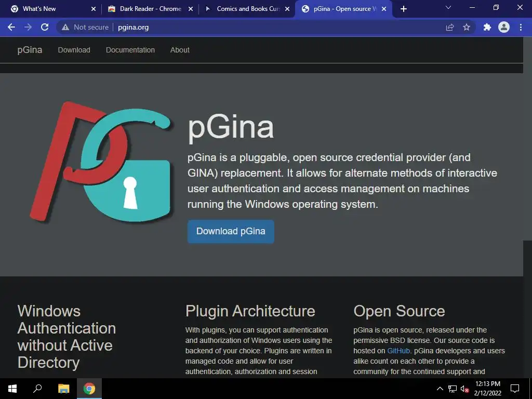Open the Extensions puzzle icon
This screenshot has height=399, width=532.
[487, 27]
